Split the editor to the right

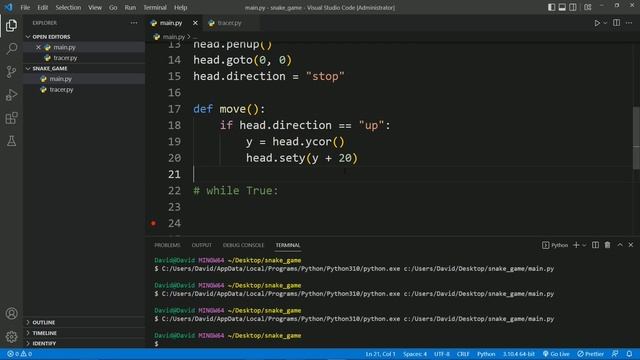click(x=616, y=23)
